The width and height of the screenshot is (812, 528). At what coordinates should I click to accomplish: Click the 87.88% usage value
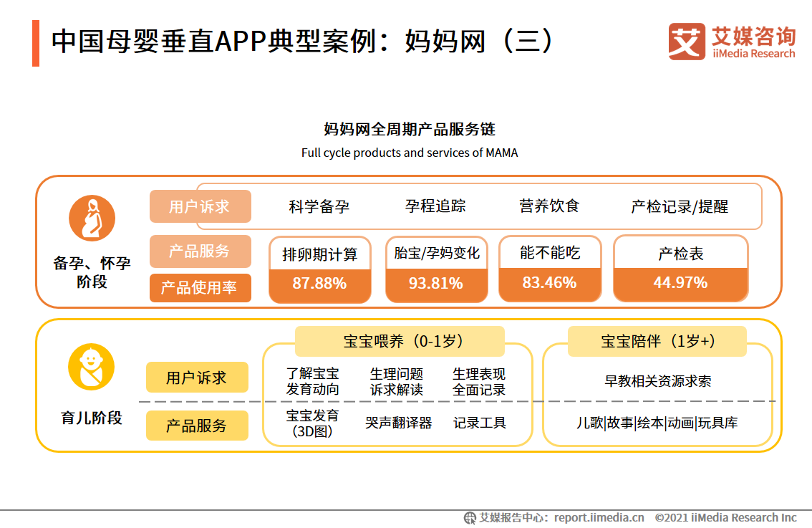pyautogui.click(x=319, y=284)
